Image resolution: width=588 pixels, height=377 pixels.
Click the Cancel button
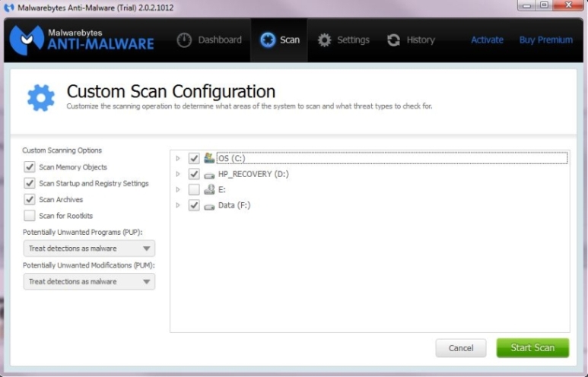tap(461, 348)
